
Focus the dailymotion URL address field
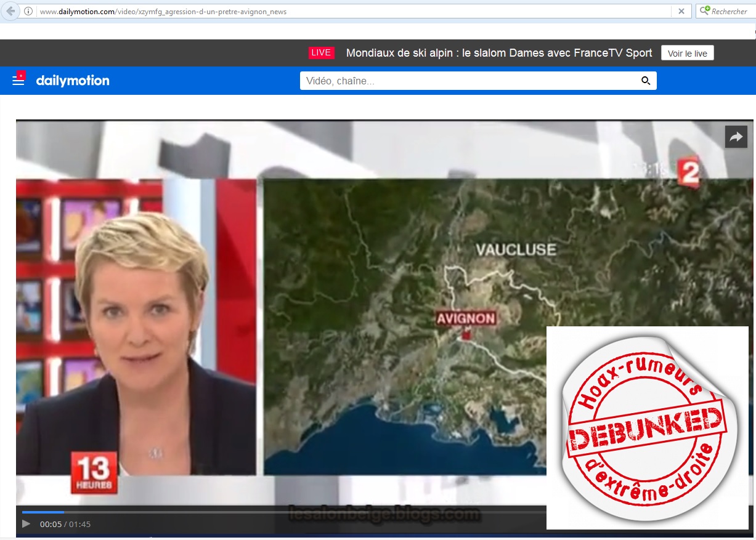coord(354,11)
